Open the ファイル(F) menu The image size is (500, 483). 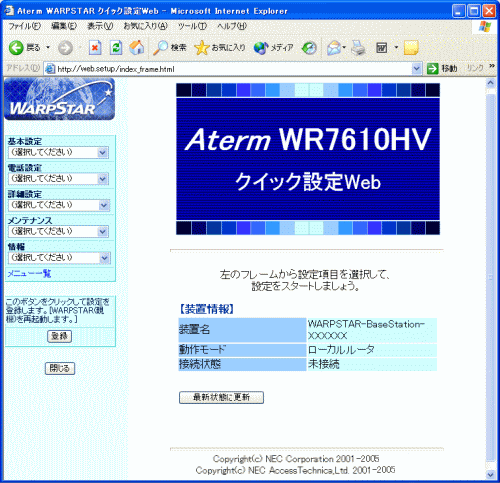(x=25, y=26)
